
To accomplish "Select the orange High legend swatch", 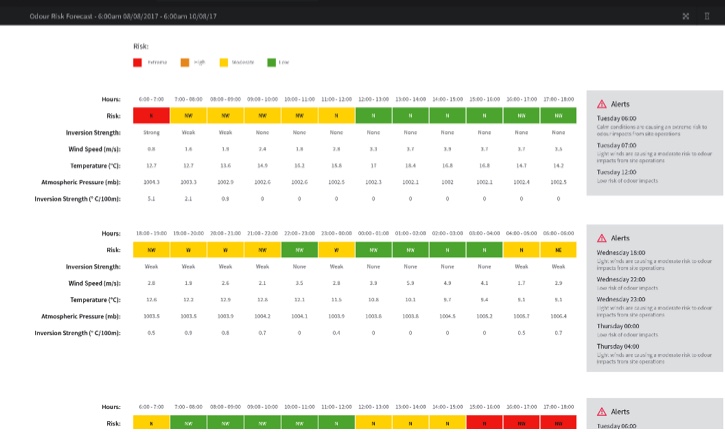I will (185, 62).
